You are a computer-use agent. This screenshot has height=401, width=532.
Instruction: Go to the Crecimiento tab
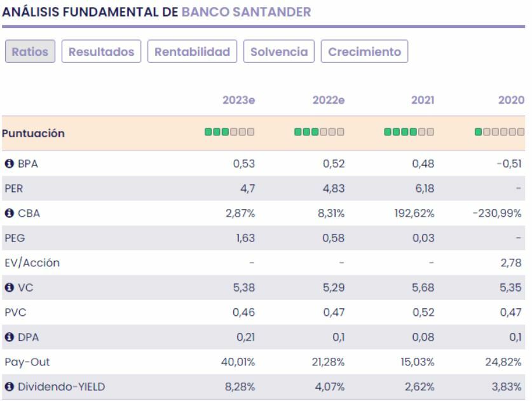tap(364, 51)
